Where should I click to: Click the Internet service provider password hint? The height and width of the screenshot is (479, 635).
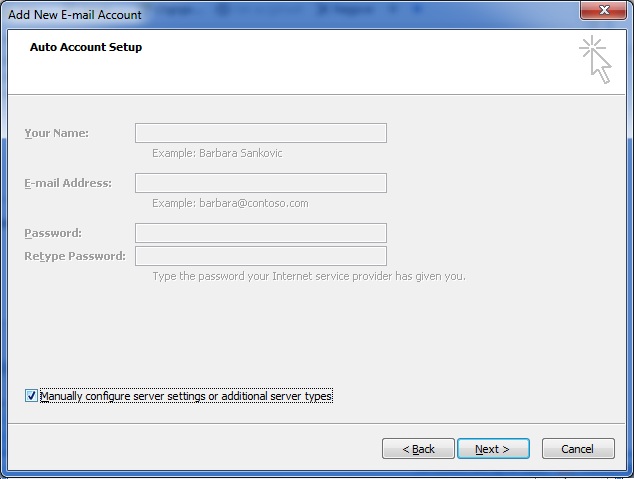pyautogui.click(x=308, y=276)
